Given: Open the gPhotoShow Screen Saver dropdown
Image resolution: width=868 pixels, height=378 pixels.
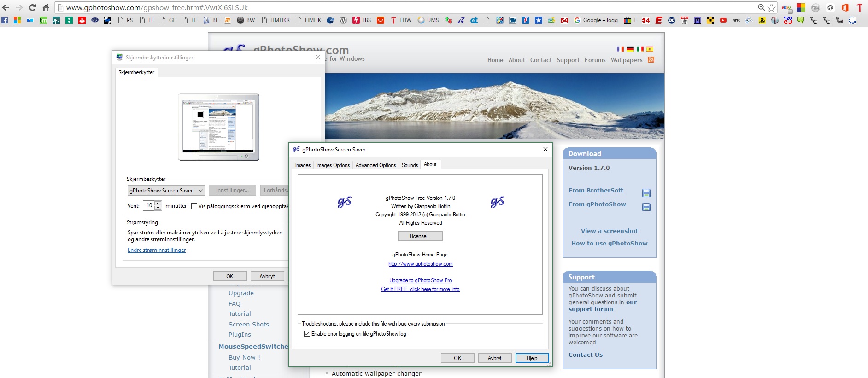Looking at the screenshot, I should pyautogui.click(x=166, y=191).
